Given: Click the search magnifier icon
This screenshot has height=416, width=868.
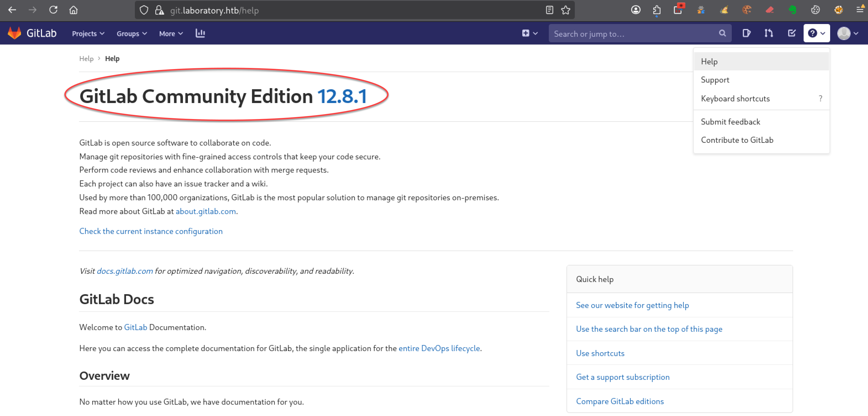Looking at the screenshot, I should 722,33.
